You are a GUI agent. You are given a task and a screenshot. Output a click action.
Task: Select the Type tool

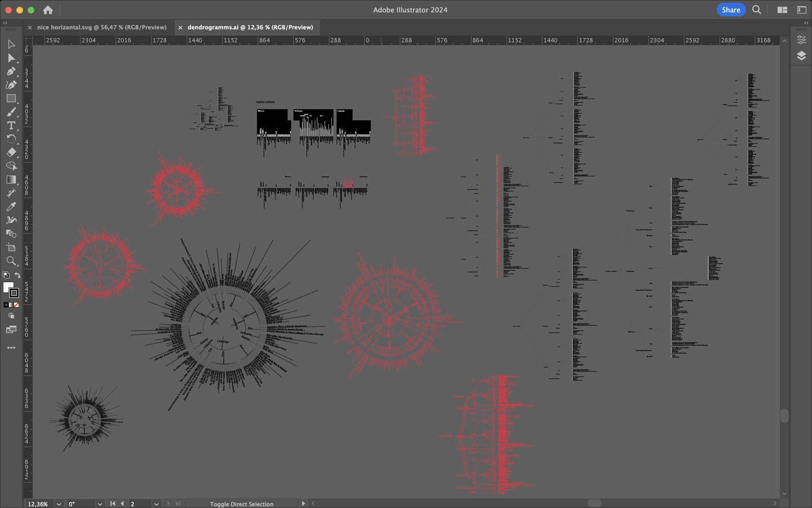pyautogui.click(x=10, y=125)
